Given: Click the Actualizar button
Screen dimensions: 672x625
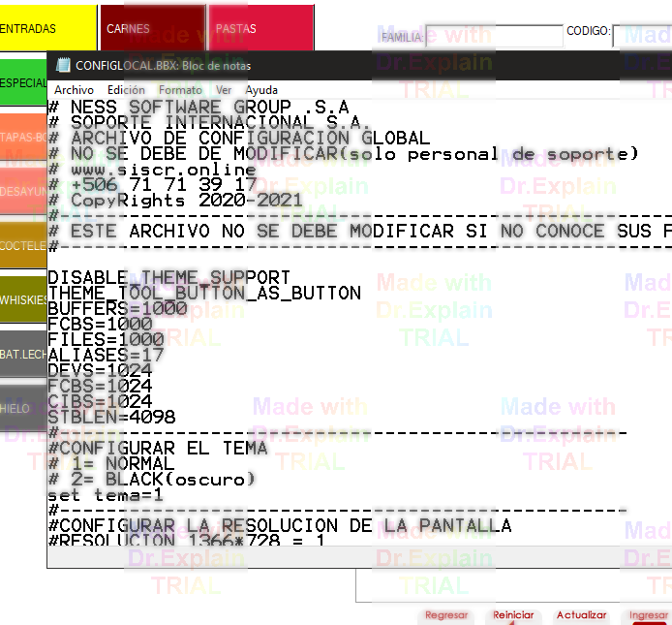Looking at the screenshot, I should tap(581, 615).
